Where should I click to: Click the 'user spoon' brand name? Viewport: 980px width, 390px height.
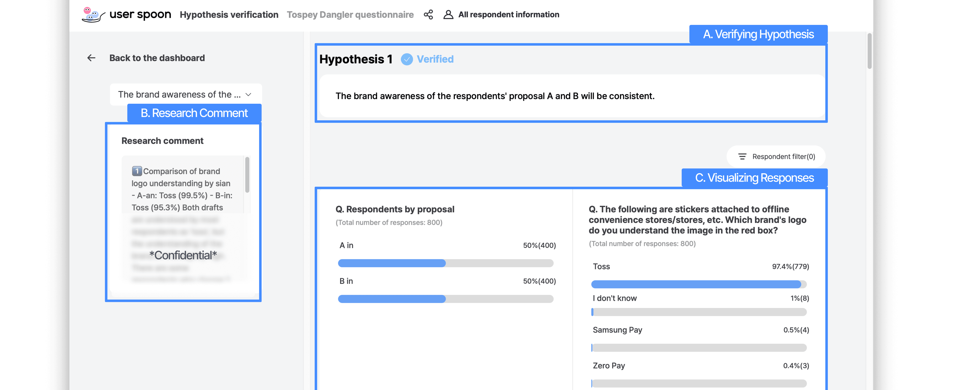click(x=140, y=14)
